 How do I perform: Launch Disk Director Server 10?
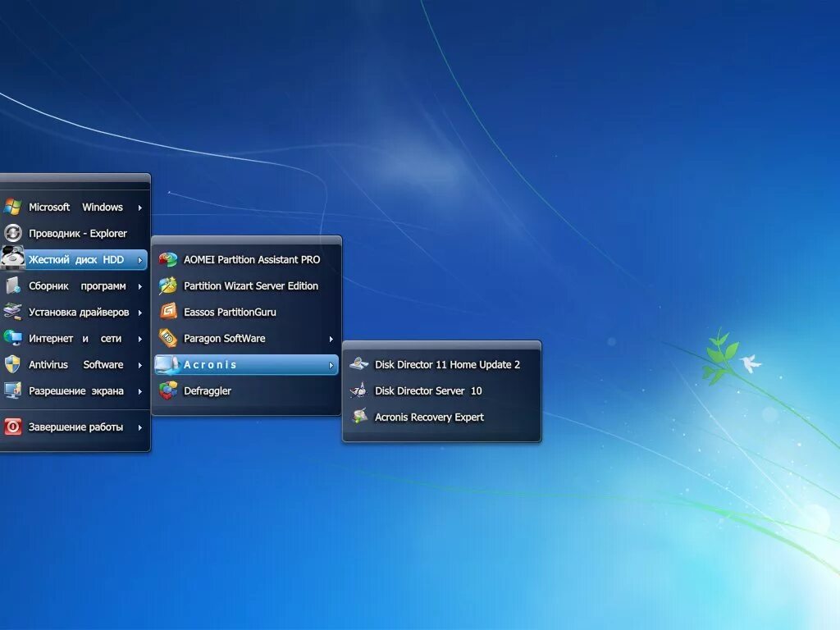[x=441, y=390]
